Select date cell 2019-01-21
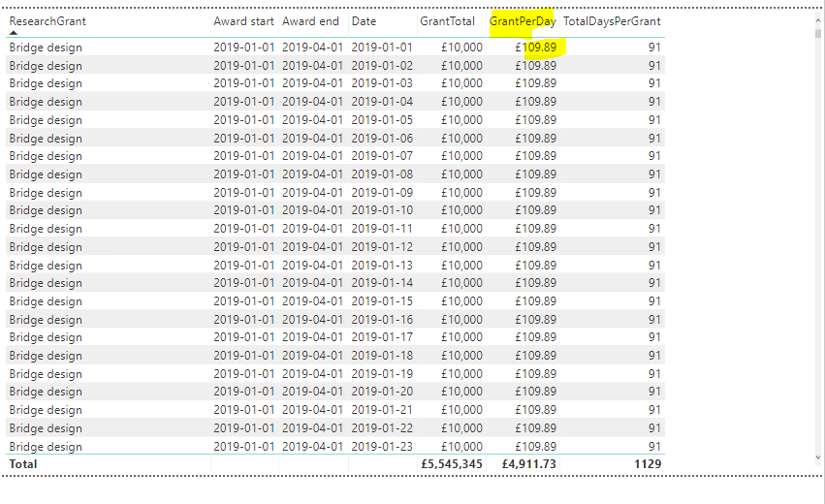The height and width of the screenshot is (504, 825). [x=382, y=409]
